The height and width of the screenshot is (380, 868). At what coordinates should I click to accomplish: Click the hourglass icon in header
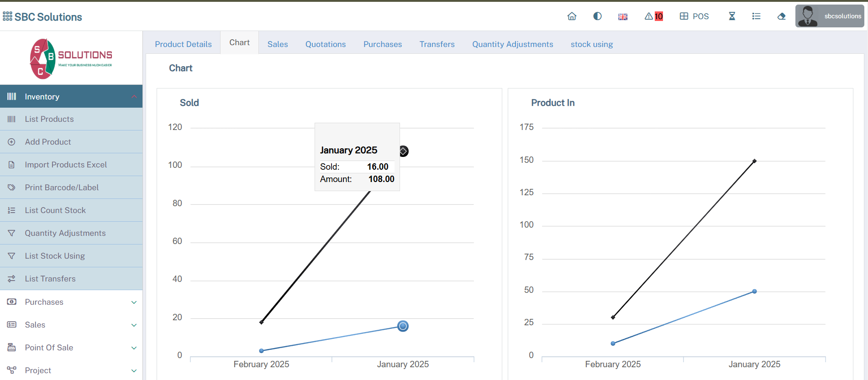(x=732, y=16)
